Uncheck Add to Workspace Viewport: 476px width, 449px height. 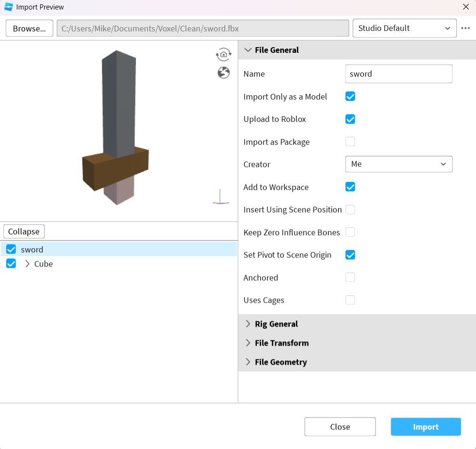point(350,187)
